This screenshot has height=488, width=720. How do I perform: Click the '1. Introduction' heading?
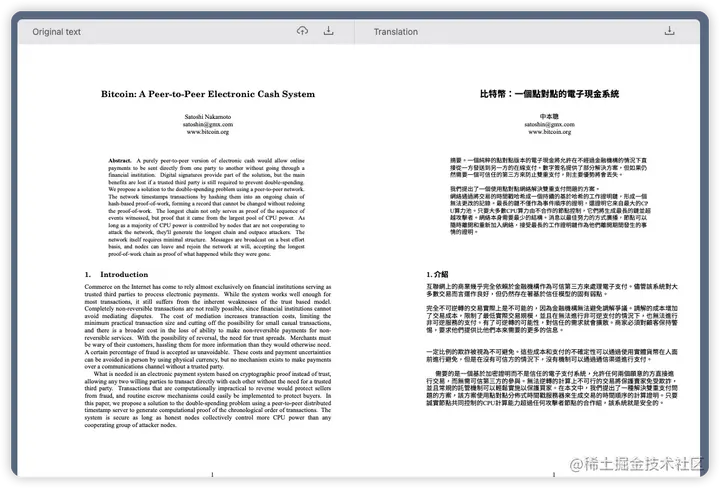click(116, 275)
